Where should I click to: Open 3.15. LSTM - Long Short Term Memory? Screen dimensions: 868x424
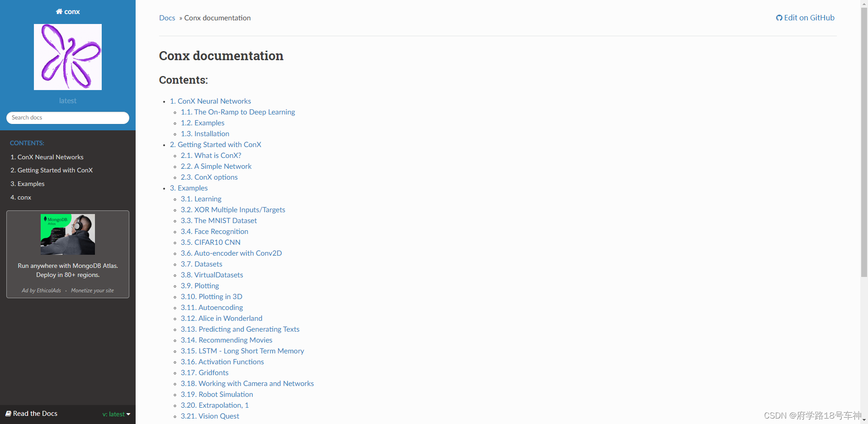tap(242, 351)
